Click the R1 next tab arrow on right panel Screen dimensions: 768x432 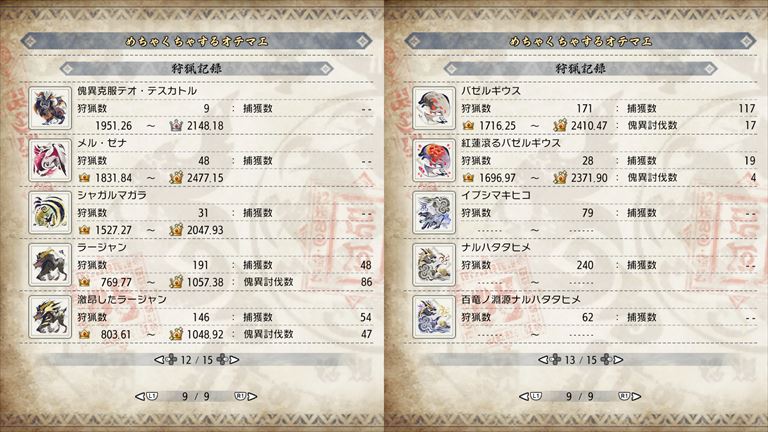pos(630,396)
